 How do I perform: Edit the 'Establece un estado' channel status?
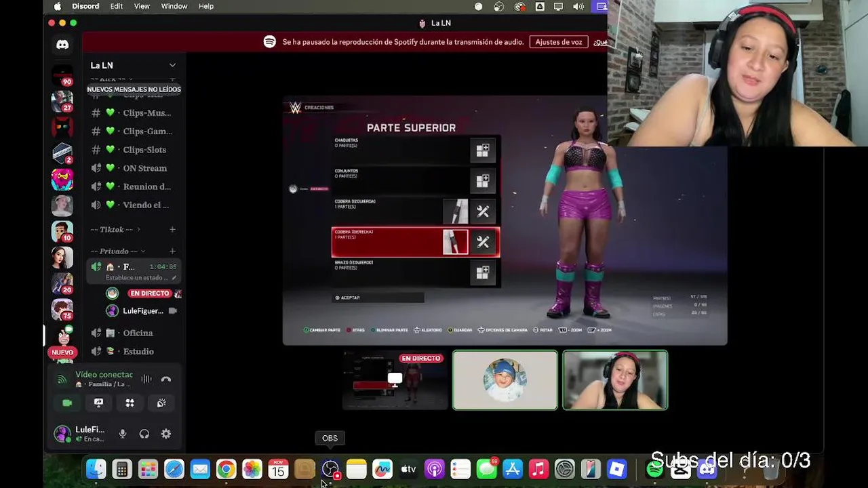[141, 278]
